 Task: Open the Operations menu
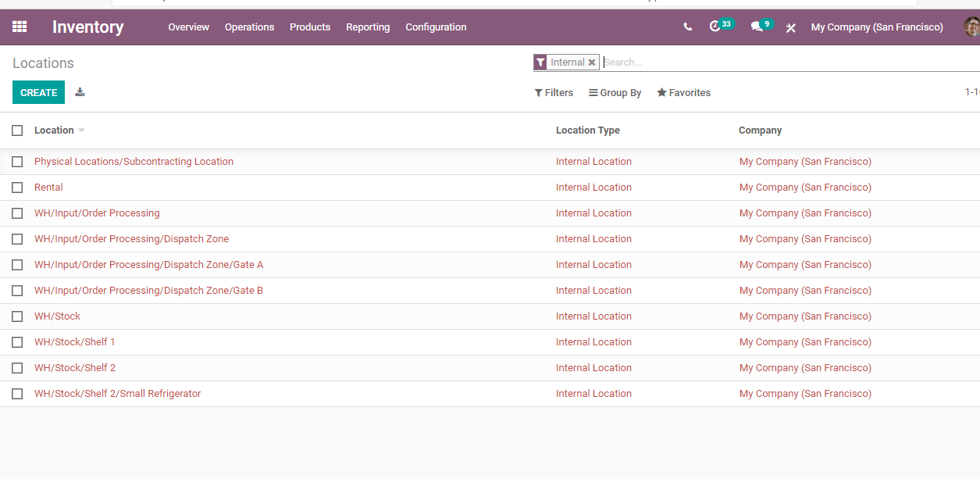(x=249, y=27)
